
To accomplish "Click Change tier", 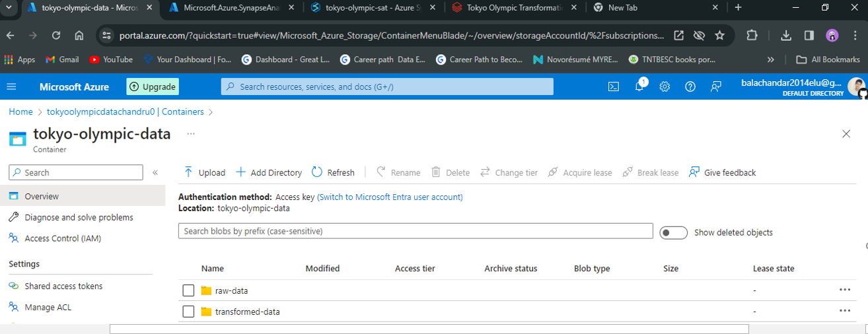I will click(x=509, y=172).
